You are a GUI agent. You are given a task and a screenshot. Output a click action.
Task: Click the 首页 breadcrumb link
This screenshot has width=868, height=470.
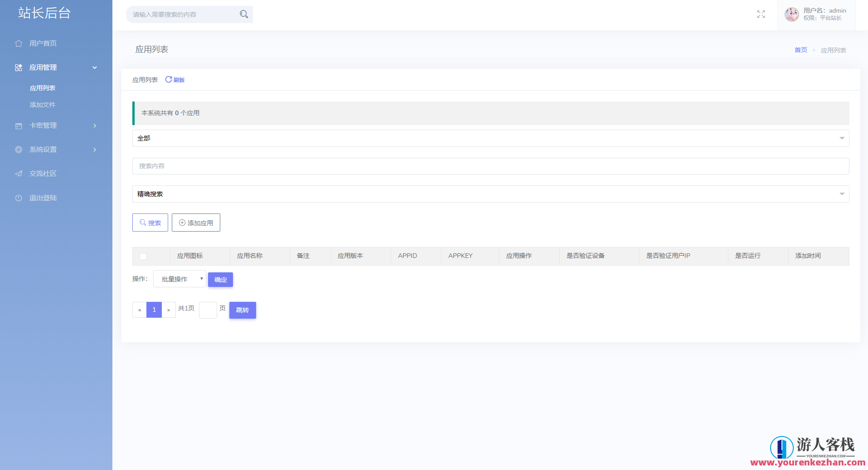click(x=800, y=50)
